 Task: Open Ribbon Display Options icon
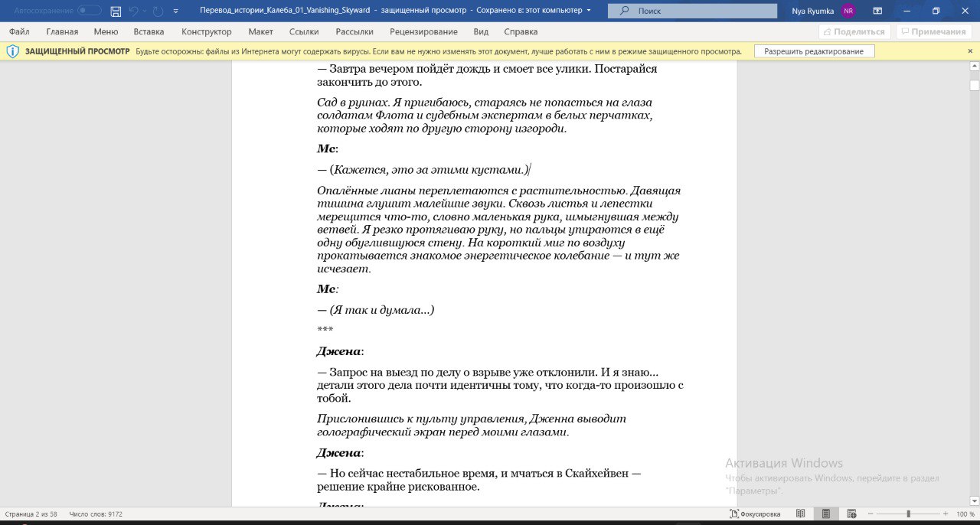(877, 11)
